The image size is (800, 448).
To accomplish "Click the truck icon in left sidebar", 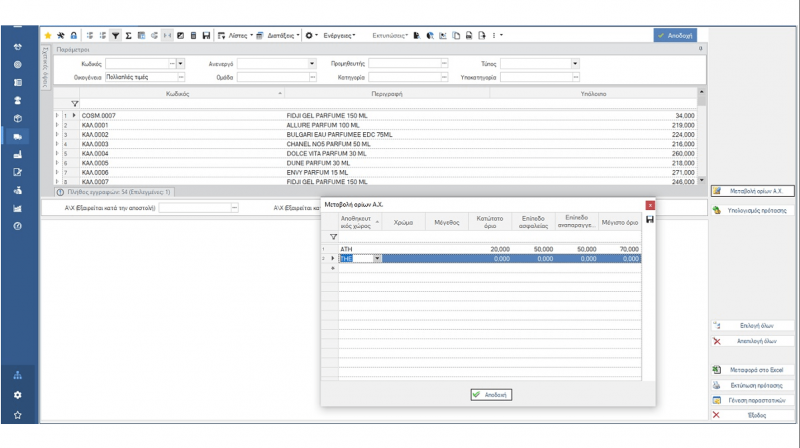I will [18, 137].
